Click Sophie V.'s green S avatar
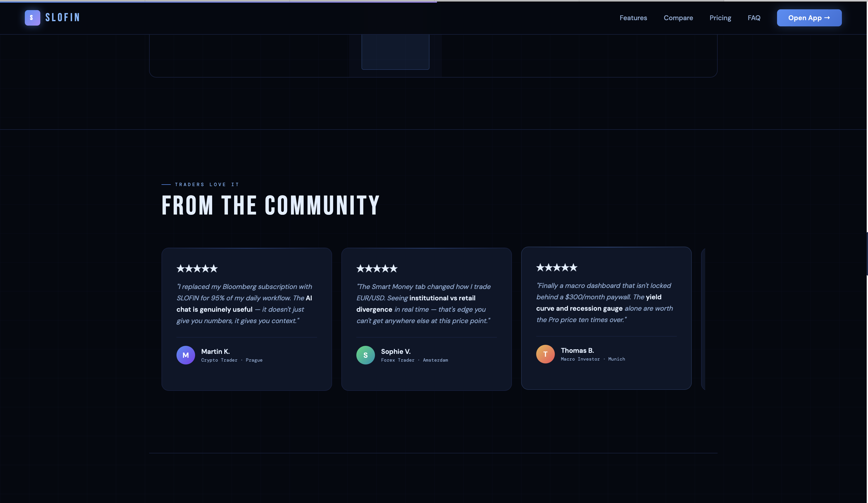The image size is (868, 503). click(x=365, y=355)
